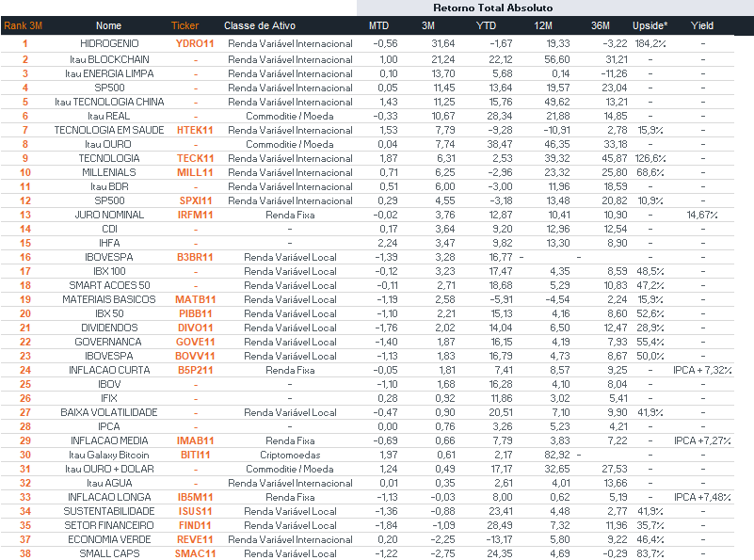The image size is (754, 560).
Task: Select the SPXI11 SP500 ticker
Action: pyautogui.click(x=196, y=200)
